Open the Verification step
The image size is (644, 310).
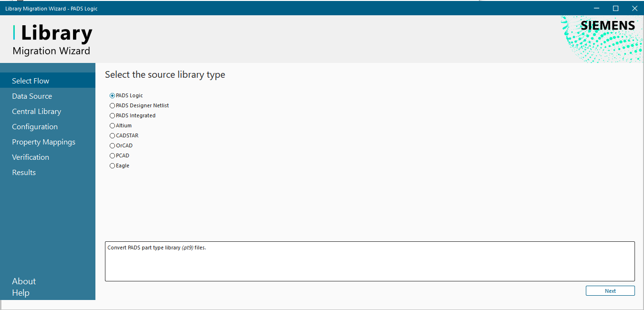click(x=31, y=157)
